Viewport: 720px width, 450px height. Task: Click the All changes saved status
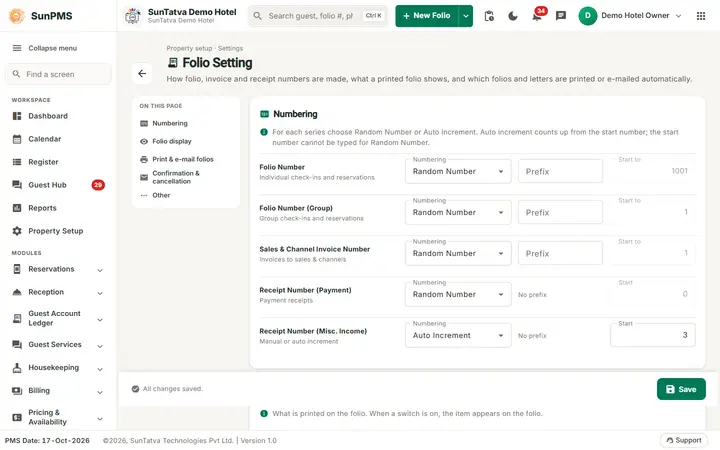pos(167,389)
